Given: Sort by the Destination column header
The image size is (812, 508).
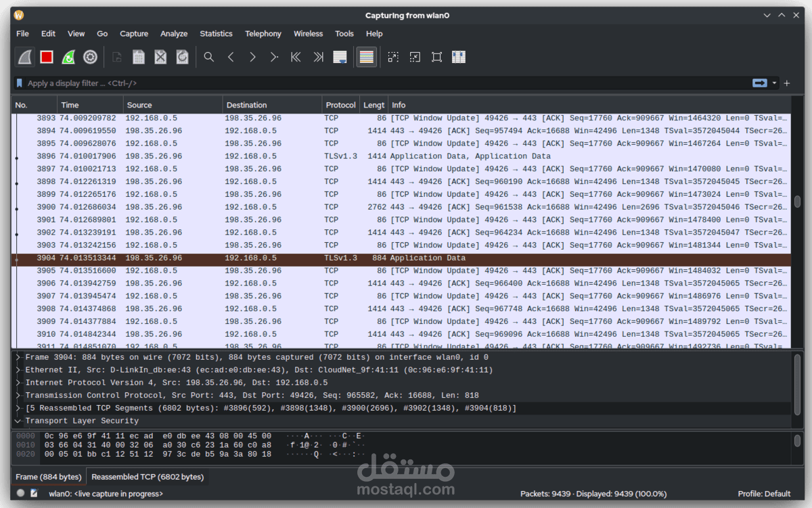Looking at the screenshot, I should click(273, 105).
